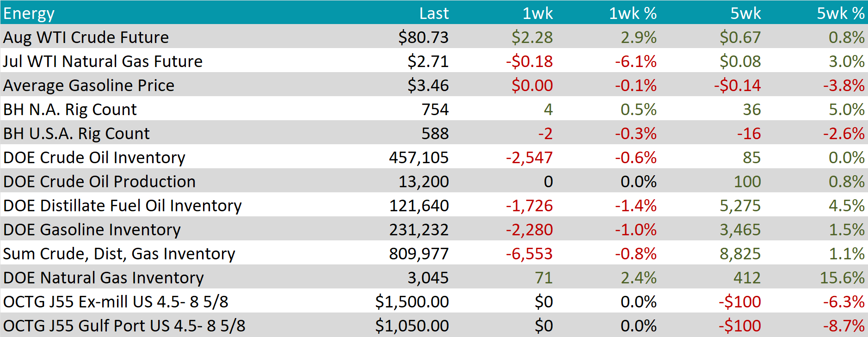This screenshot has height=337, width=868.
Task: Select the -8.7% Gulf Port five-week change
Action: [843, 326]
